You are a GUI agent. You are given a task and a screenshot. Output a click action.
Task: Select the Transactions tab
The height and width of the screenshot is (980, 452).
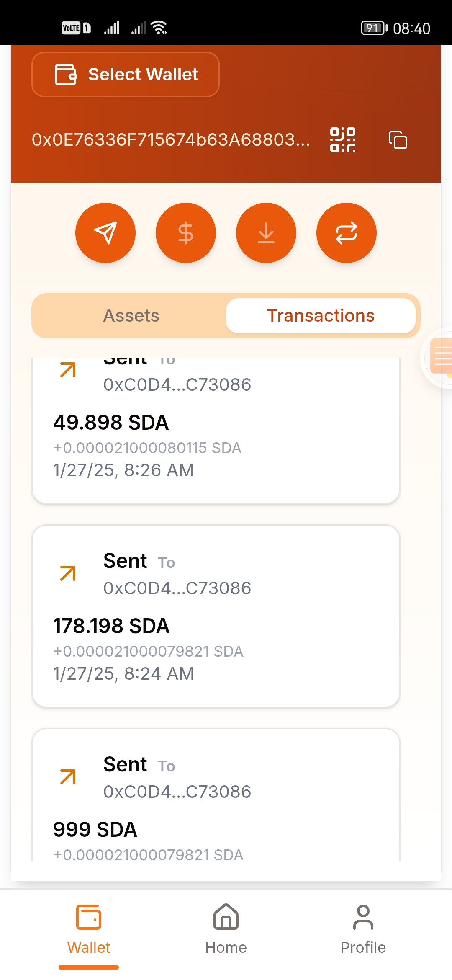coord(321,316)
